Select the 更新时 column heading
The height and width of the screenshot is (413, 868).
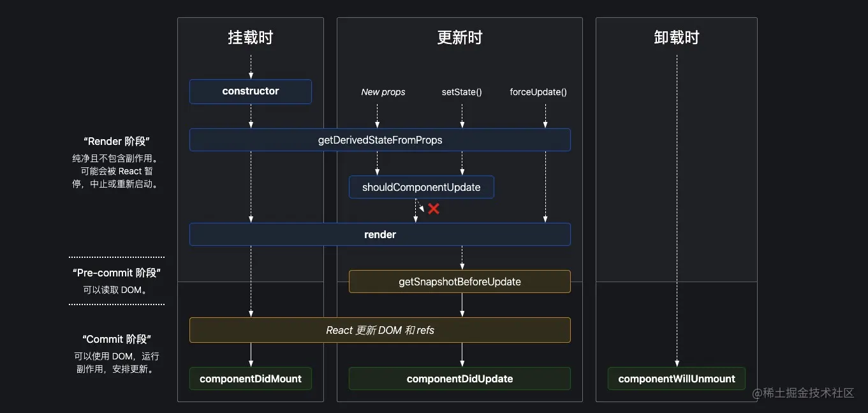pyautogui.click(x=459, y=38)
